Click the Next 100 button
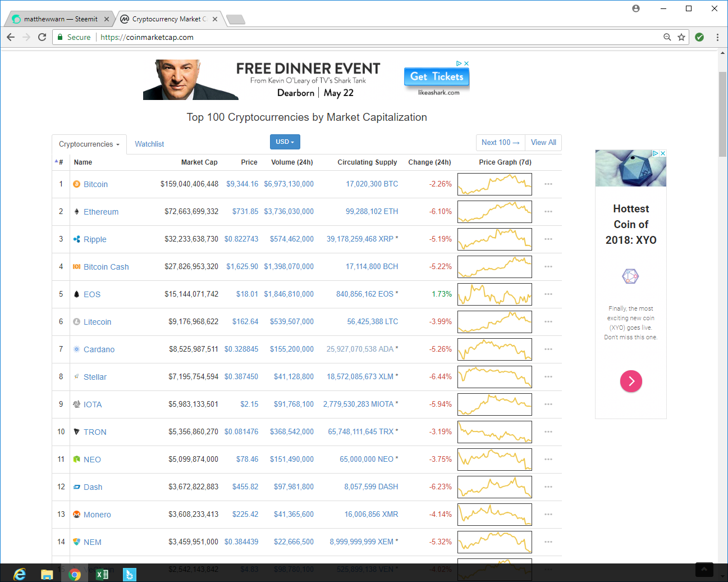728x582 pixels. [x=501, y=143]
